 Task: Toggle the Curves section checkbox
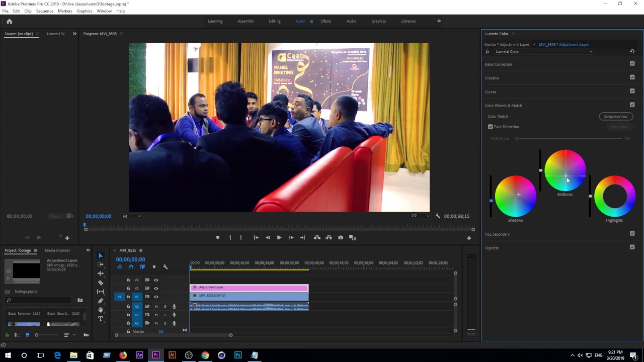click(632, 91)
